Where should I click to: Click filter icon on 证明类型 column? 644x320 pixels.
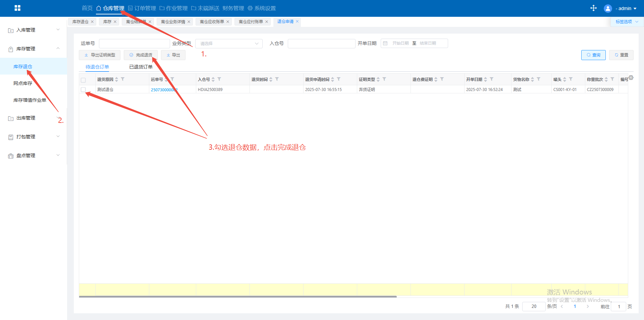(384, 79)
